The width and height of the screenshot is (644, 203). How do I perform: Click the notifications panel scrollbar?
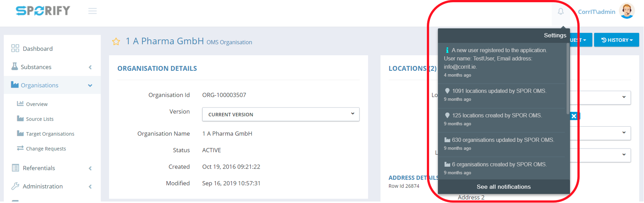point(568,79)
